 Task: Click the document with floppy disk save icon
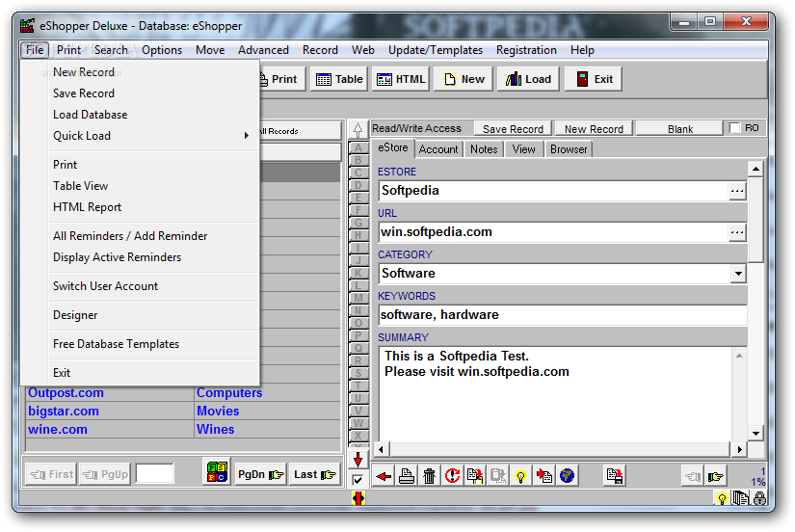click(615, 476)
